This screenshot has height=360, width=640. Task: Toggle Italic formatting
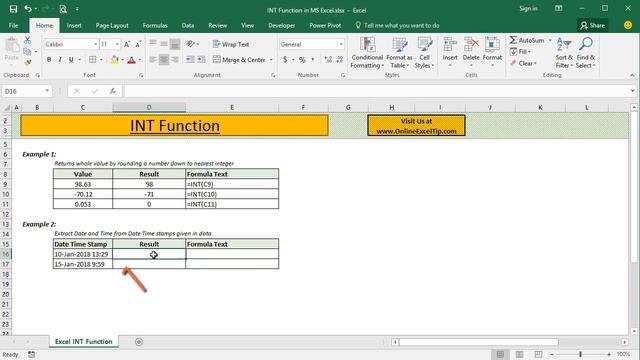(x=60, y=60)
